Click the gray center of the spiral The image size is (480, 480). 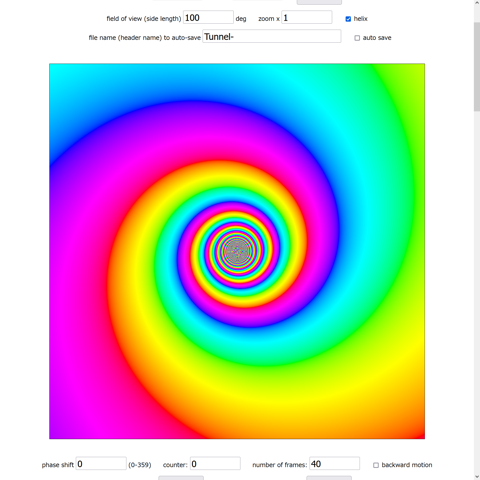[x=237, y=251]
